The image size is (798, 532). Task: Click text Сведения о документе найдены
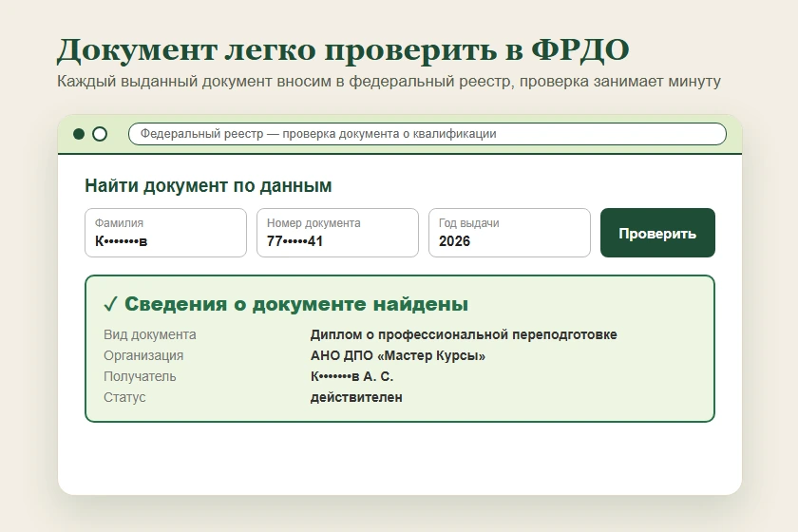point(296,304)
